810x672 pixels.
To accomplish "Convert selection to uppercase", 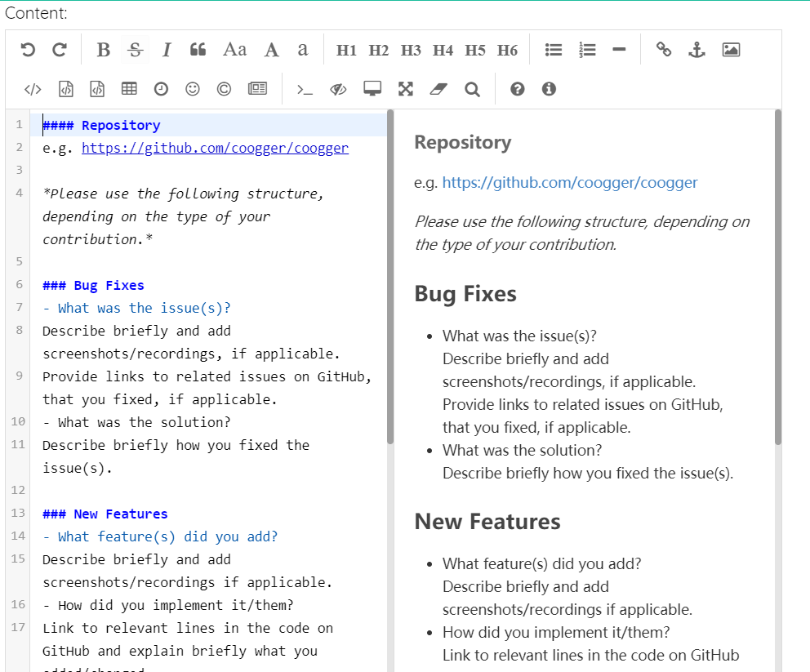I will [272, 50].
